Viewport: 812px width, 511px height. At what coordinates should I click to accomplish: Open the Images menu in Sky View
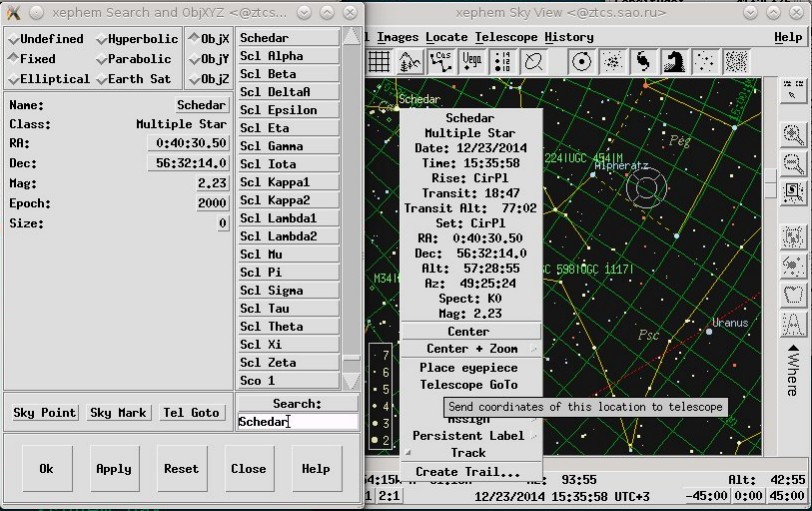coord(397,37)
